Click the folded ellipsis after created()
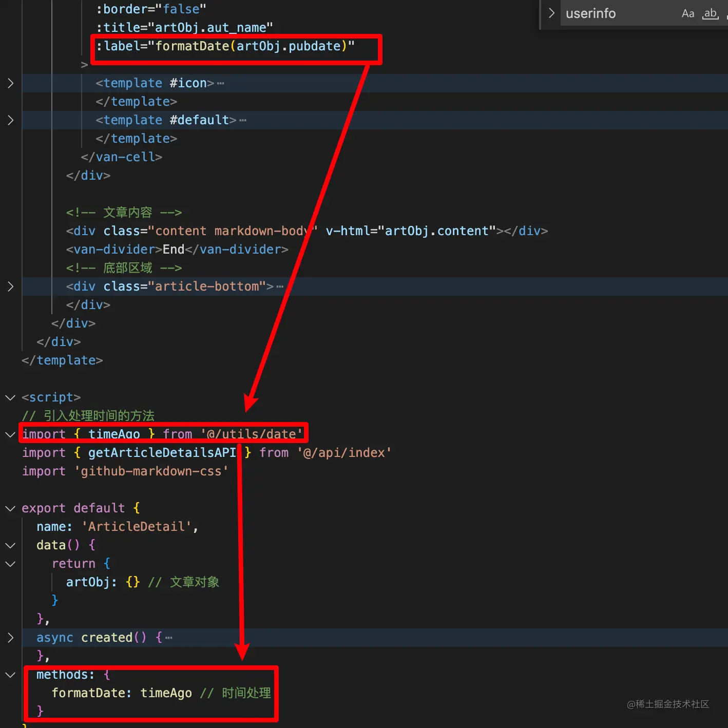This screenshot has width=728, height=728. [x=169, y=638]
